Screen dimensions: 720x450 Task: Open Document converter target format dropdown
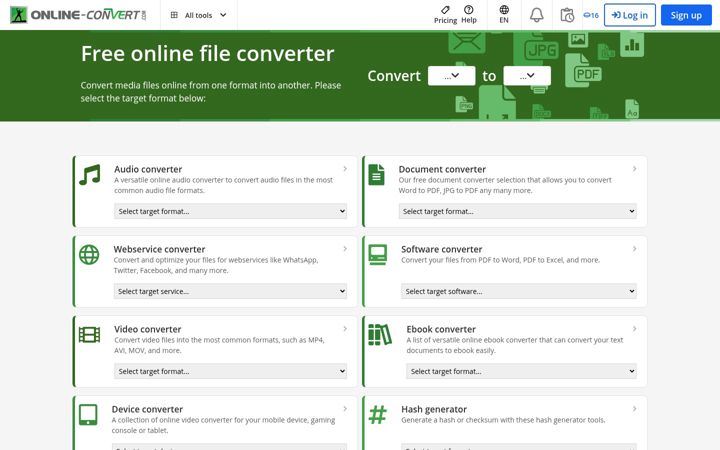tap(518, 211)
